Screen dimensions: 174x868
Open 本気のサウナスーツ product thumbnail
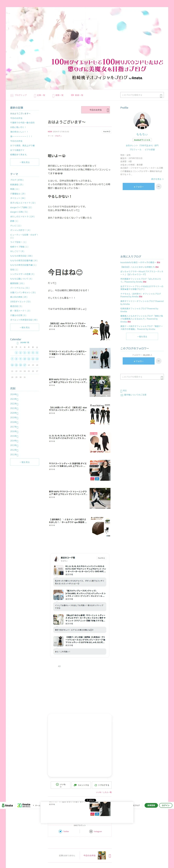click(100, 358)
